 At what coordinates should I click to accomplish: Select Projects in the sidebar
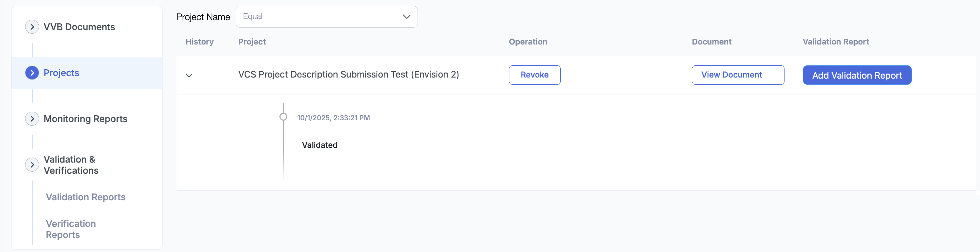click(x=61, y=73)
